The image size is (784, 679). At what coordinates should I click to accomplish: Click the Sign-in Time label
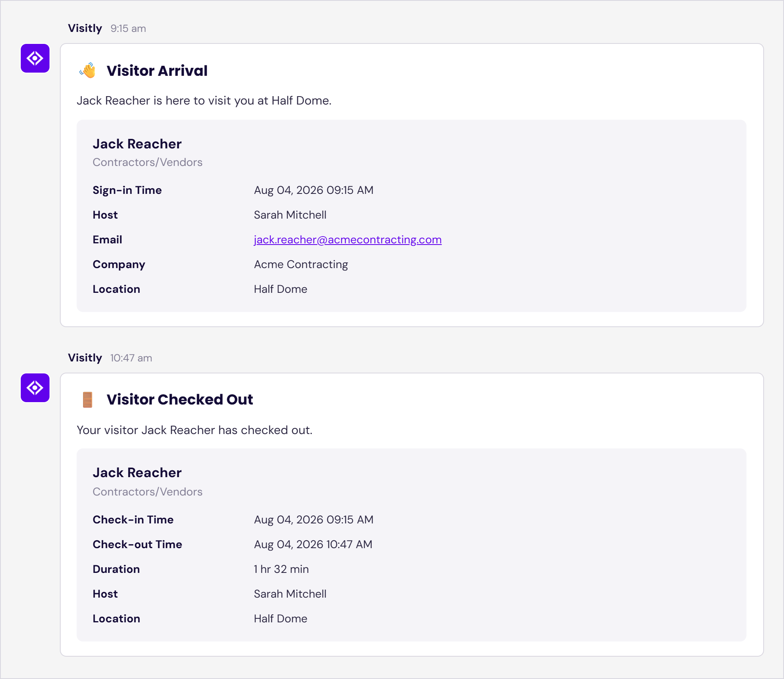click(x=127, y=190)
